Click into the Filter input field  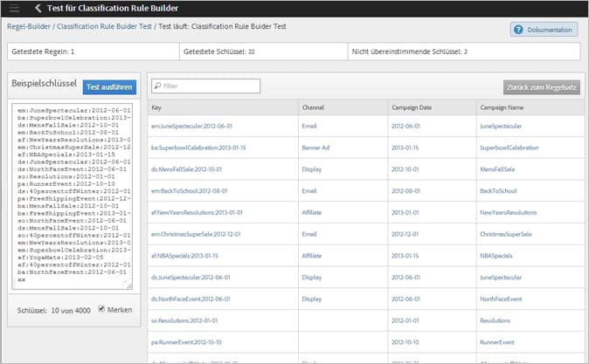coord(205,86)
